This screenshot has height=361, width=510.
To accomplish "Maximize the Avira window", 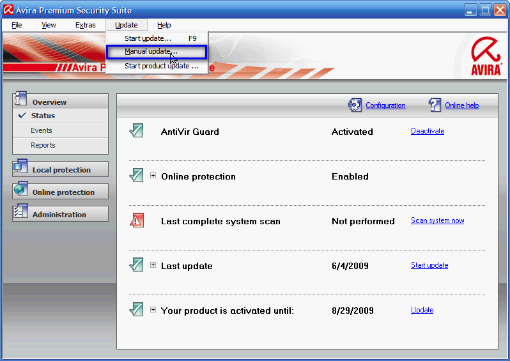I will tap(485, 10).
